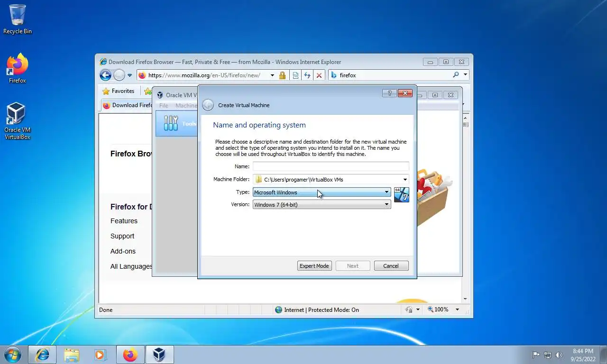Screen dimensions: 607x364
Task: Click the network tray icon
Action: tap(548, 355)
